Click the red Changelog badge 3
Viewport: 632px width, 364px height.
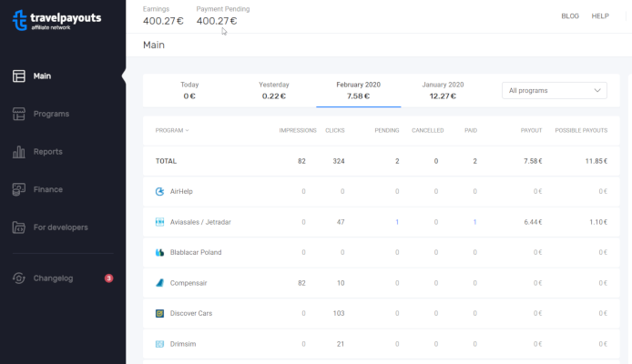click(109, 278)
